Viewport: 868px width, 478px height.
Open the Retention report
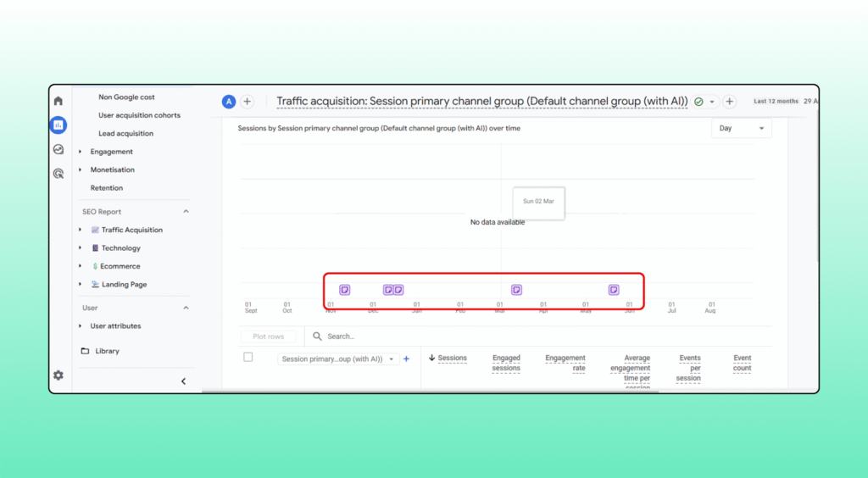(107, 188)
